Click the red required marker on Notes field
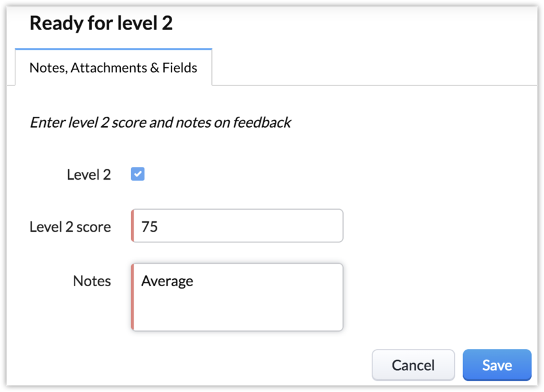 click(132, 297)
